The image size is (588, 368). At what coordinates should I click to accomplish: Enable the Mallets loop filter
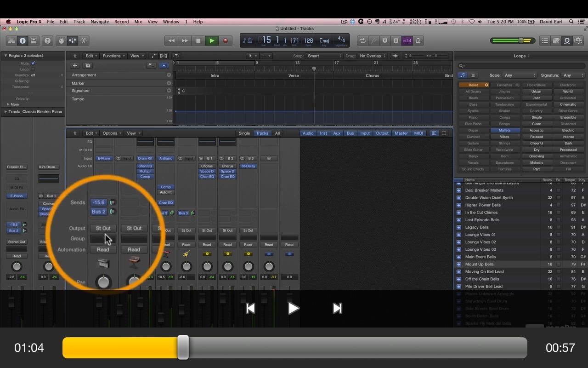coord(504,130)
